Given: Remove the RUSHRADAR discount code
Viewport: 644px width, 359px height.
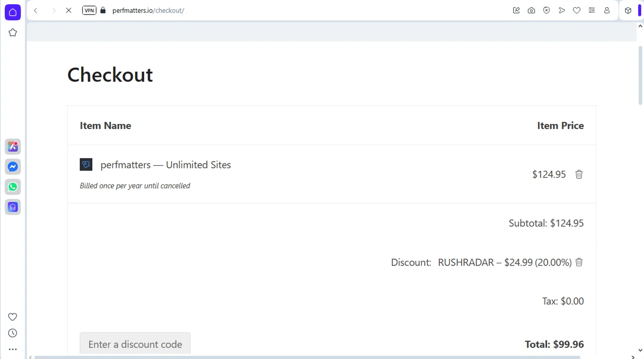Looking at the screenshot, I should coord(579,262).
